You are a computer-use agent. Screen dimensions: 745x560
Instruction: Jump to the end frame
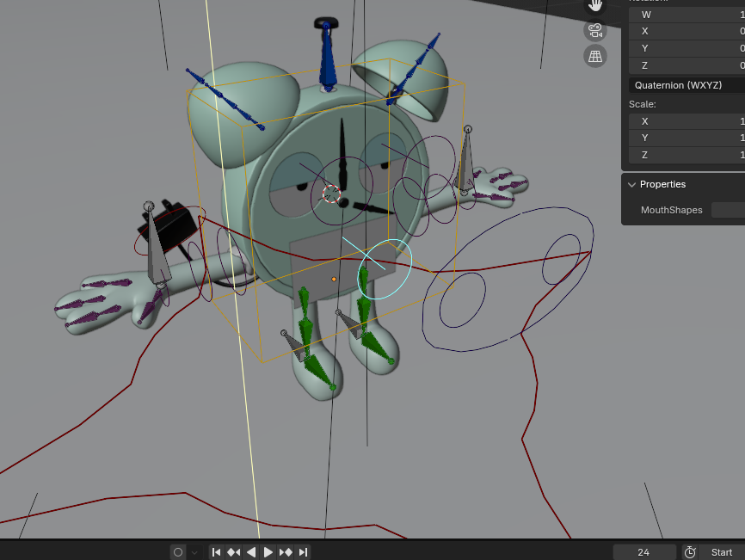[303, 552]
